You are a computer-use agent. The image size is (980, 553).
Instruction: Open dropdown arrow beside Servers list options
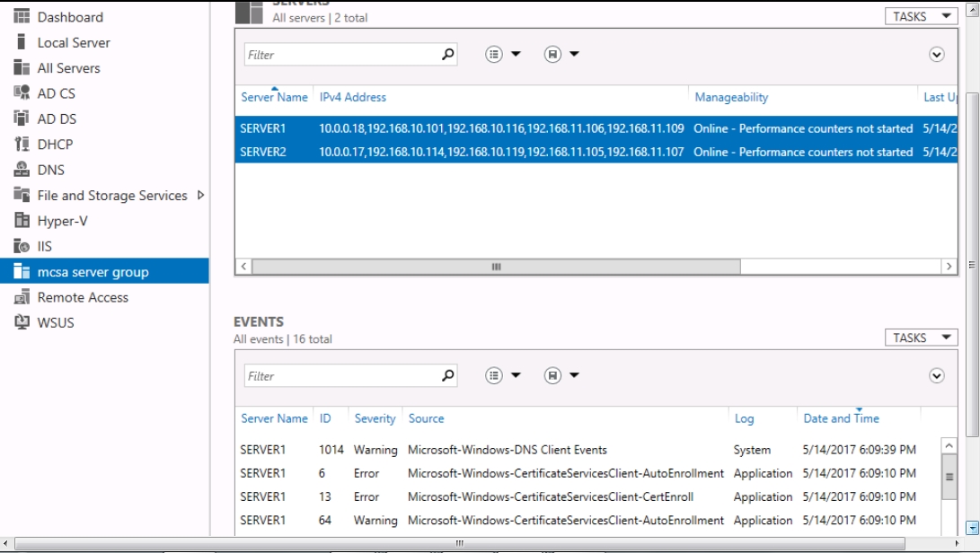click(516, 55)
